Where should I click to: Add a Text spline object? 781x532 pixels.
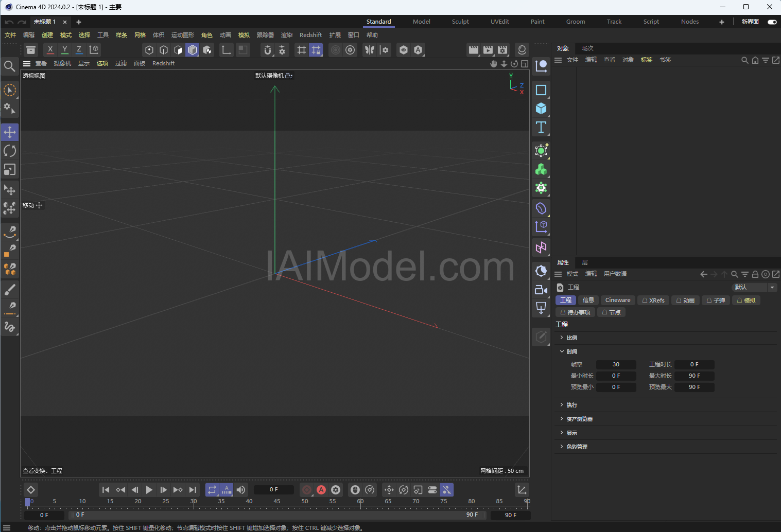coord(541,127)
